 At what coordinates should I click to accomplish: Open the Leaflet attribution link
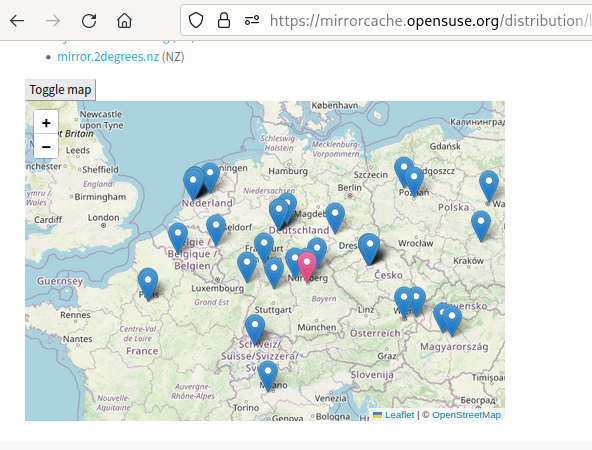click(x=399, y=415)
